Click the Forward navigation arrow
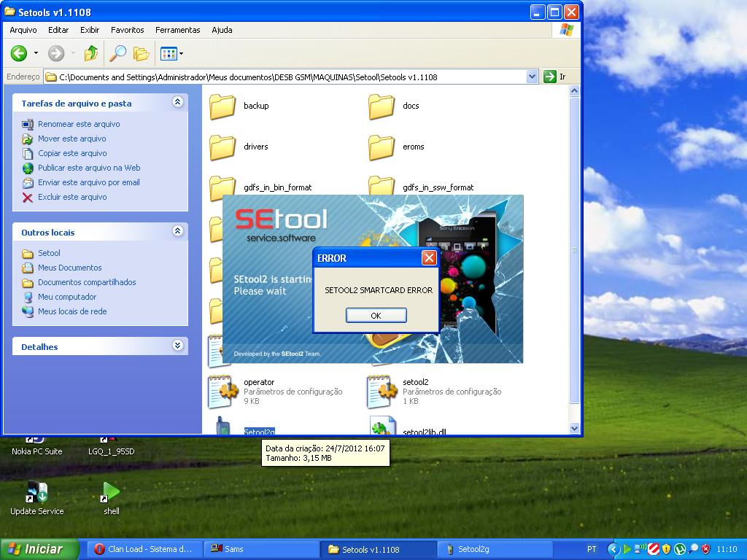 tap(56, 53)
